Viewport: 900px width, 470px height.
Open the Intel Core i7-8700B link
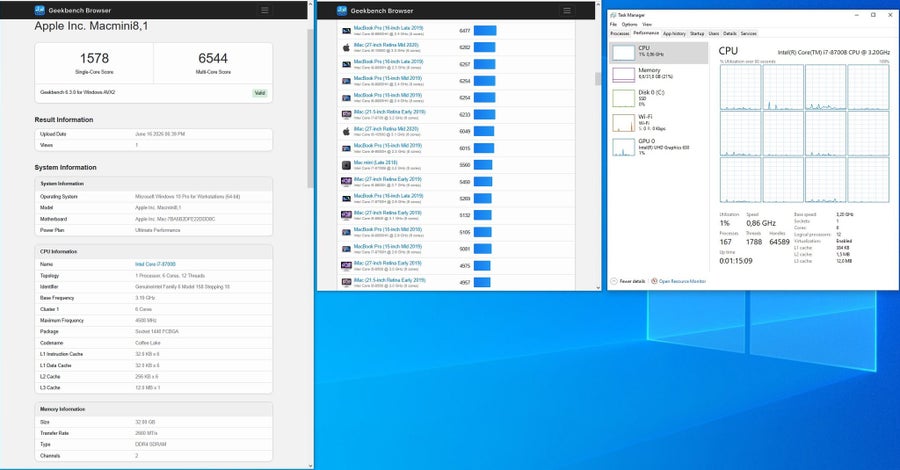pos(156,265)
